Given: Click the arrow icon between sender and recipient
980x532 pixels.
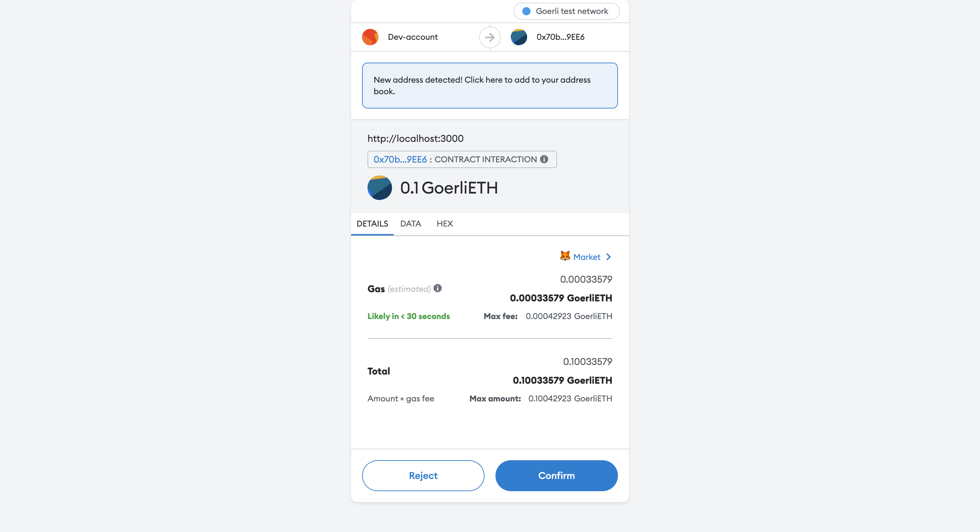Looking at the screenshot, I should [490, 37].
